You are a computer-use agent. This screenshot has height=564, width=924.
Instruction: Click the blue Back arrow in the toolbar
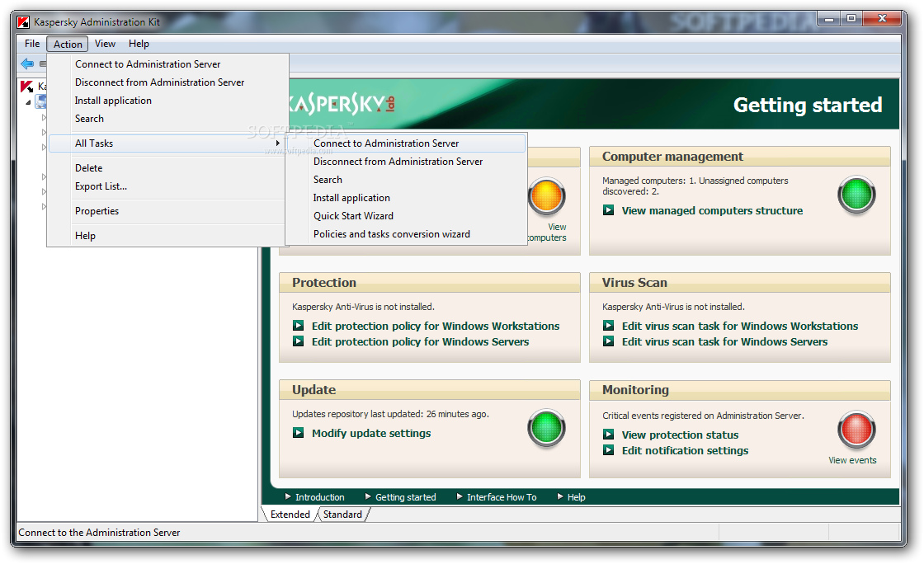[x=27, y=63]
